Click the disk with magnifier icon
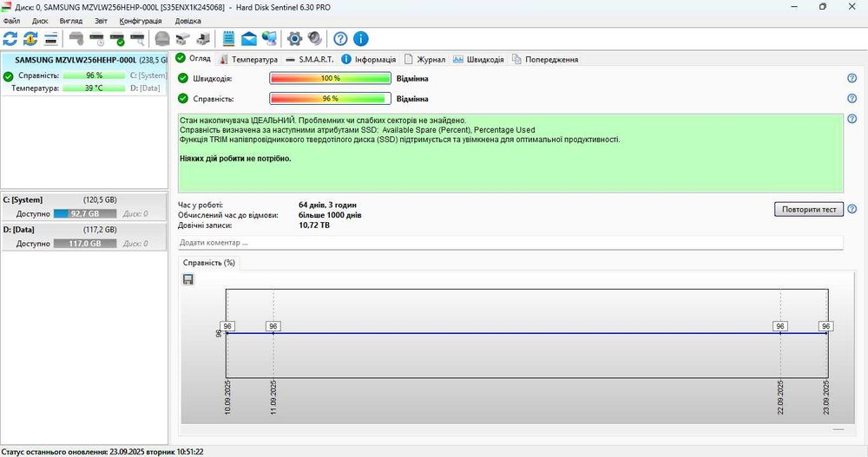 click(137, 39)
